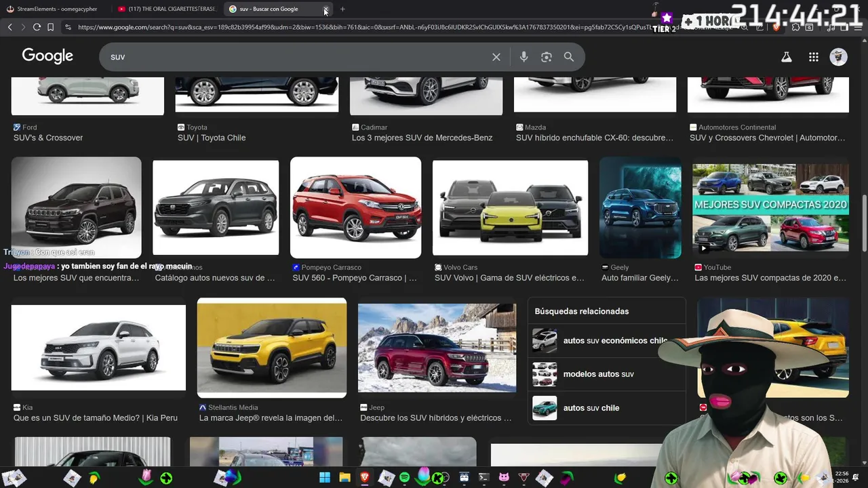Go back in browser history

click(x=9, y=27)
